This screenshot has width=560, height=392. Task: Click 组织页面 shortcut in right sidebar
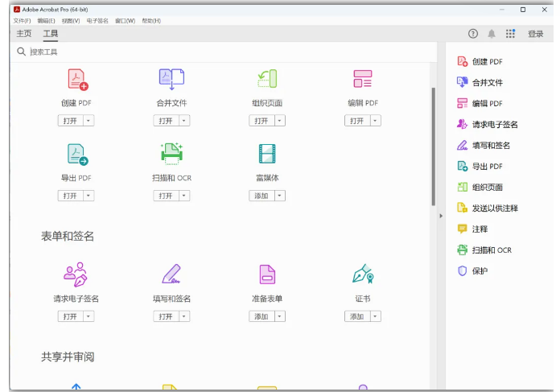tap(480, 188)
